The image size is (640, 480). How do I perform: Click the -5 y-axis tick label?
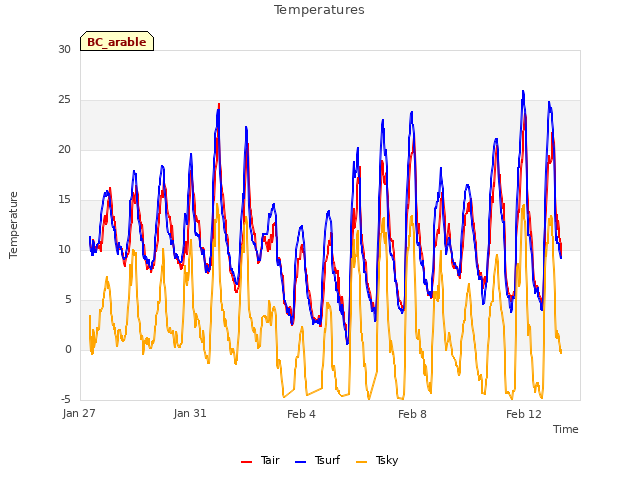[66, 399]
